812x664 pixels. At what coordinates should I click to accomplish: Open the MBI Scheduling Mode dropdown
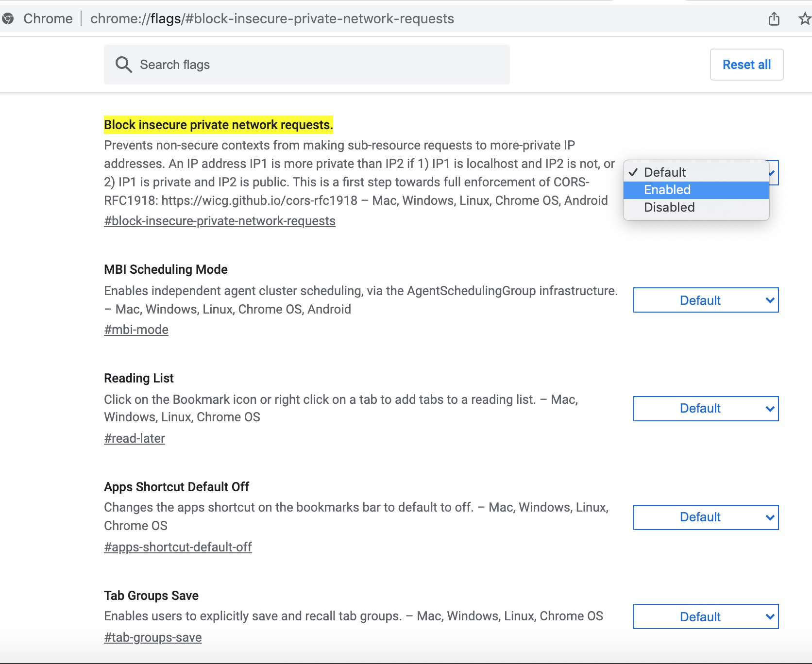click(x=706, y=300)
